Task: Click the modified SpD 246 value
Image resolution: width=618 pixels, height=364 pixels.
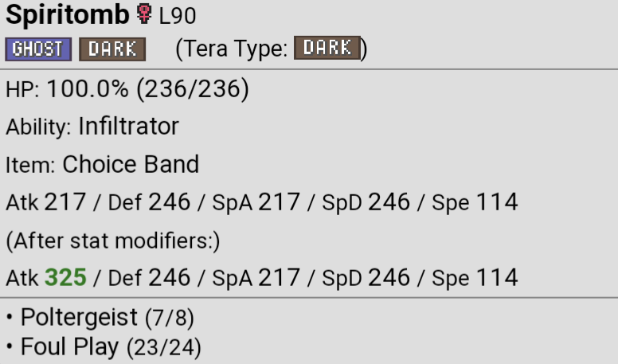Action: 366,277
